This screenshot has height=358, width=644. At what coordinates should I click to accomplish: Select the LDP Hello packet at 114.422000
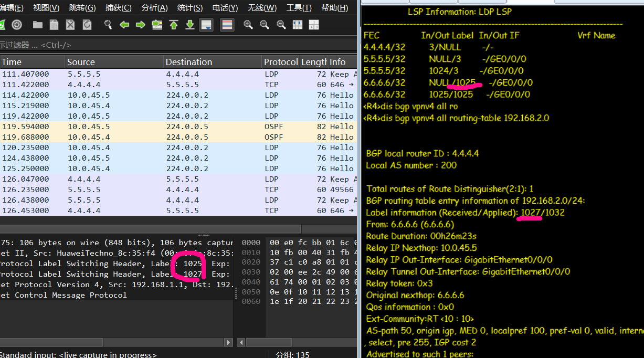(x=178, y=95)
